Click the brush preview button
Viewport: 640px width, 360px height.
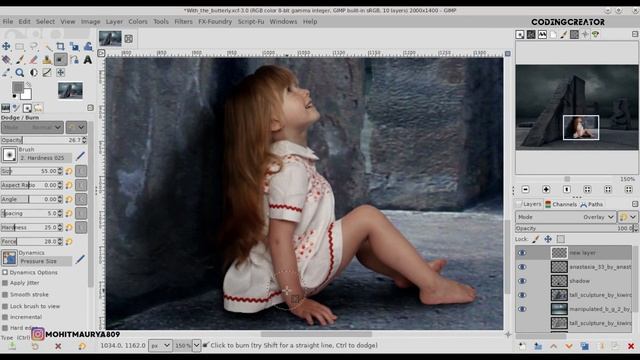9,155
